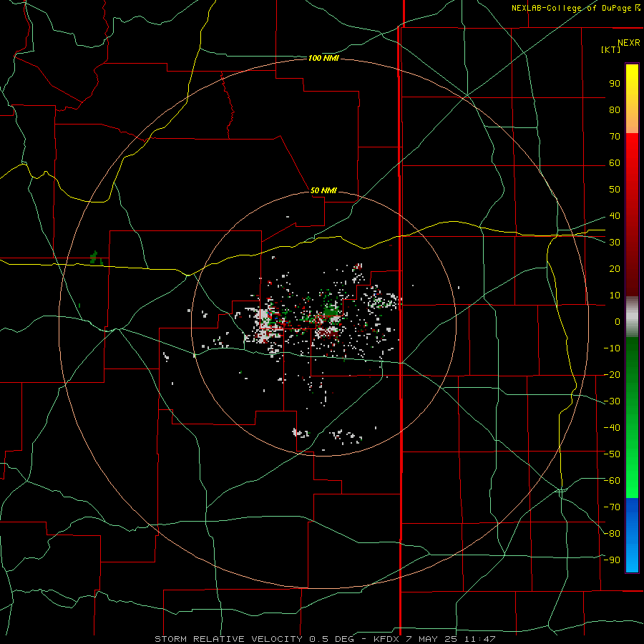Click the 10 value on velocity scale

click(615, 296)
